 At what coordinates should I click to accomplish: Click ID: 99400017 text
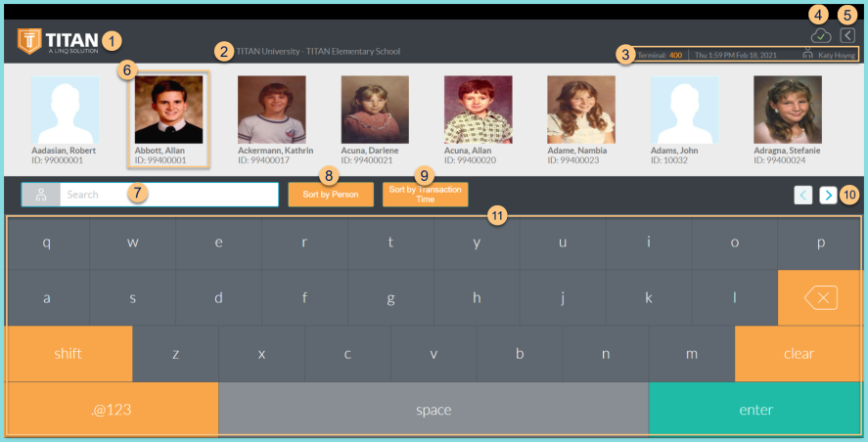(x=264, y=160)
